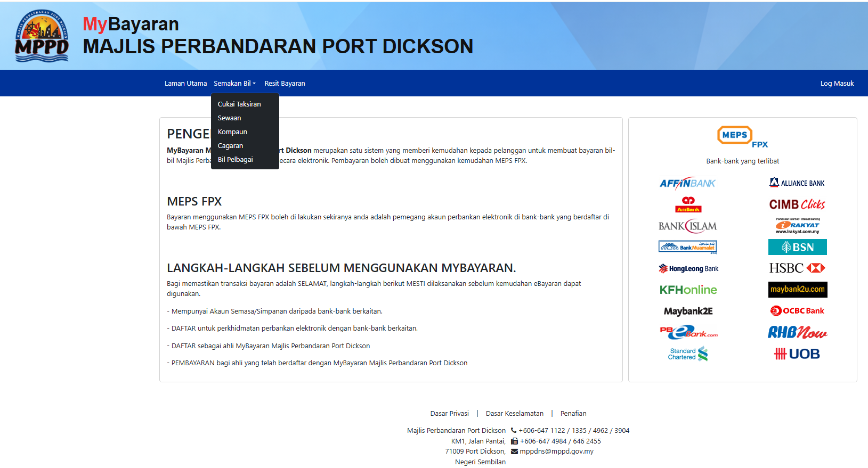This screenshot has width=868, height=468.
Task: Click the MEPS FPX logo
Action: click(x=742, y=137)
